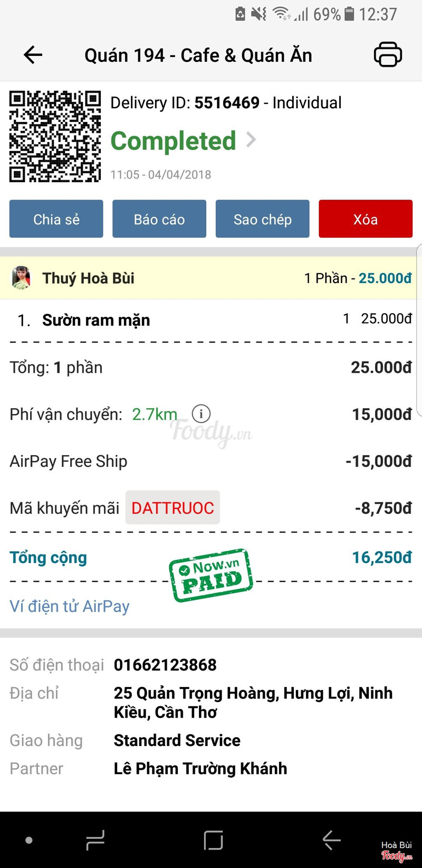Open Ví điện tử AirPay link
The width and height of the screenshot is (422, 868).
tap(70, 606)
